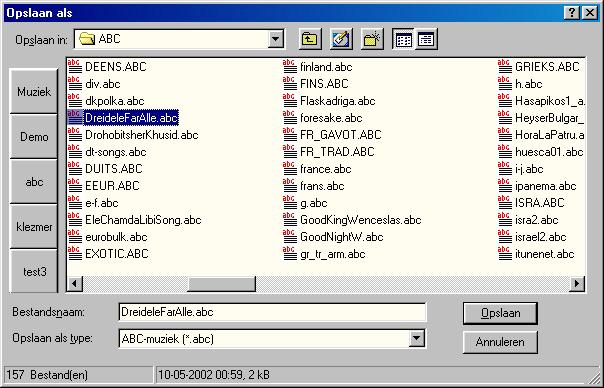Image resolution: width=604 pixels, height=388 pixels.
Task: Click the file list scrollbar left arrow
Action: click(75, 284)
